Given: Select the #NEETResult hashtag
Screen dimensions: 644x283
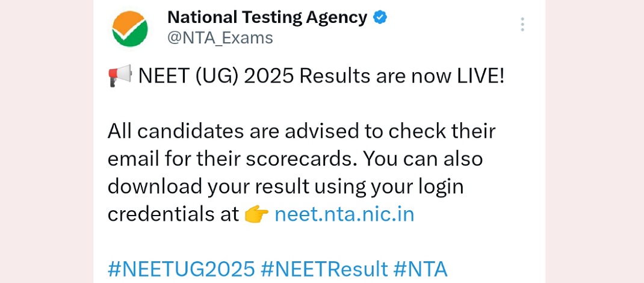Looking at the screenshot, I should 324,268.
